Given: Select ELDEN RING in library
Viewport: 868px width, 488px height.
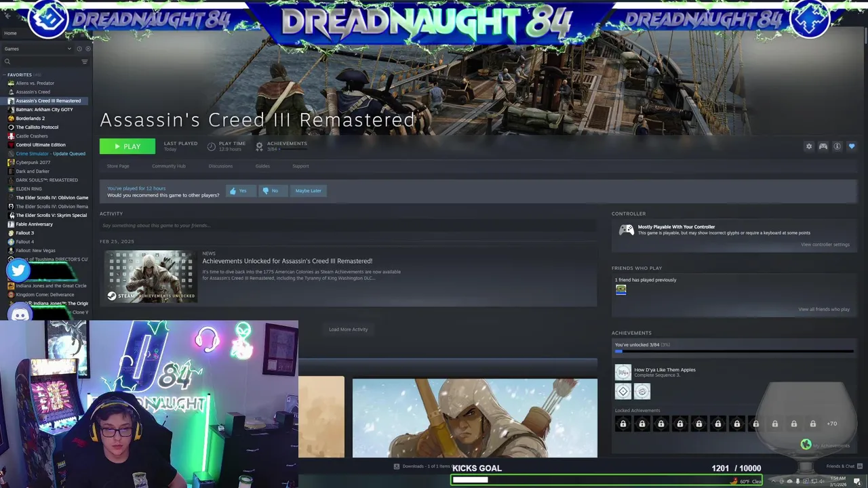Looking at the screenshot, I should click(28, 189).
